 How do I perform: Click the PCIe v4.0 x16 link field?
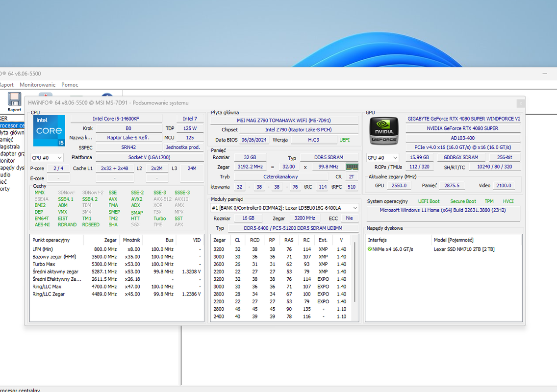(x=462, y=147)
